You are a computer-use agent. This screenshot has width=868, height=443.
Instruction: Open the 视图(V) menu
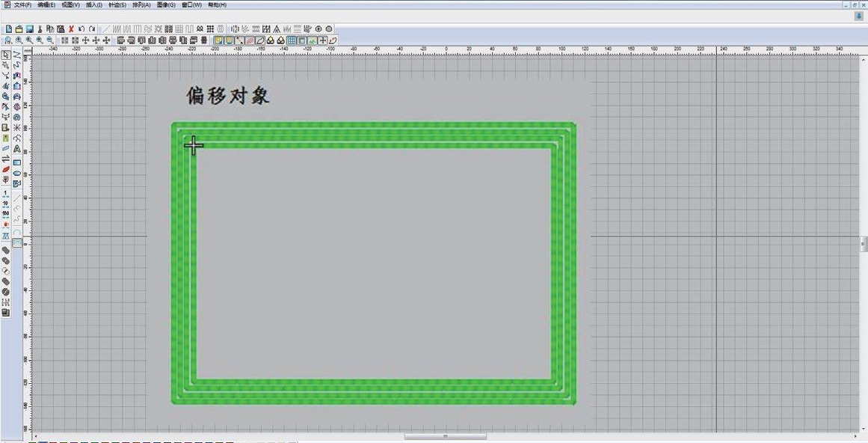click(70, 5)
